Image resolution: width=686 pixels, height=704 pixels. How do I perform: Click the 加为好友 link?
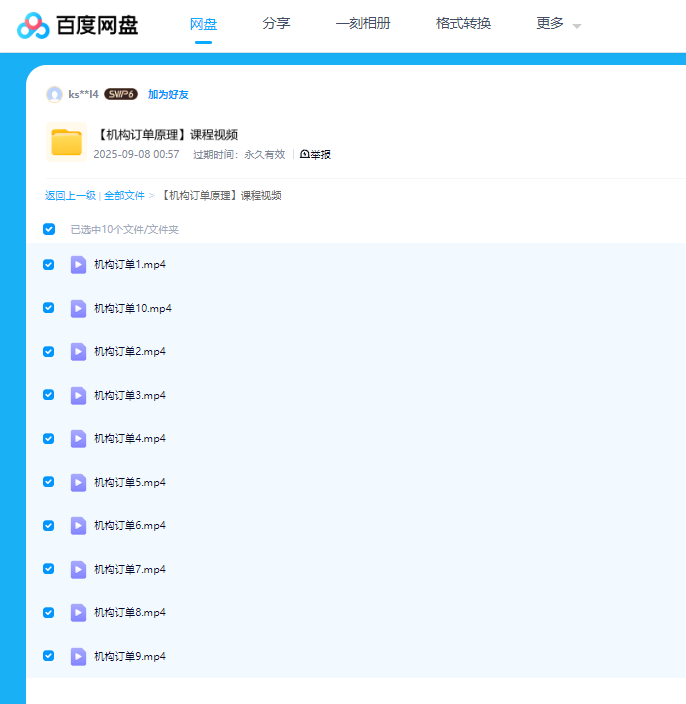pyautogui.click(x=168, y=95)
